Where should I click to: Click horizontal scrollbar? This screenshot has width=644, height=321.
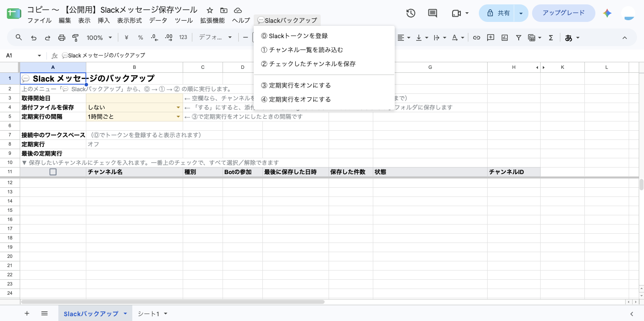(173, 302)
